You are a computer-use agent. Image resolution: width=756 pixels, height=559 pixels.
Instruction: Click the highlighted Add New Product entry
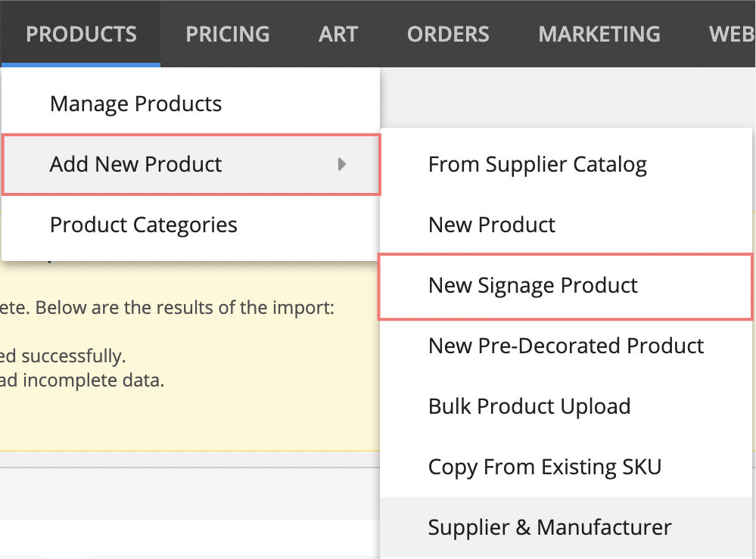coord(135,164)
